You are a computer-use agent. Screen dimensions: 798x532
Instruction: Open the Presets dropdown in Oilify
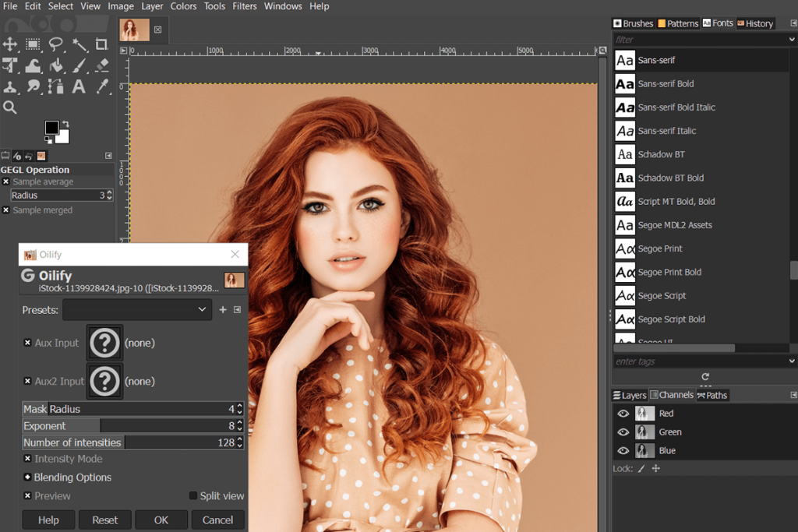pyautogui.click(x=137, y=309)
